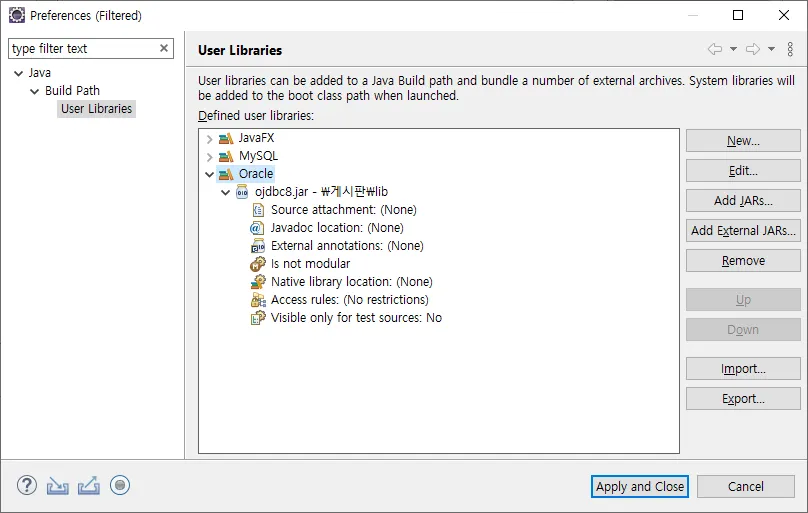Expand the MySQL library node
808x513 pixels.
click(x=209, y=156)
